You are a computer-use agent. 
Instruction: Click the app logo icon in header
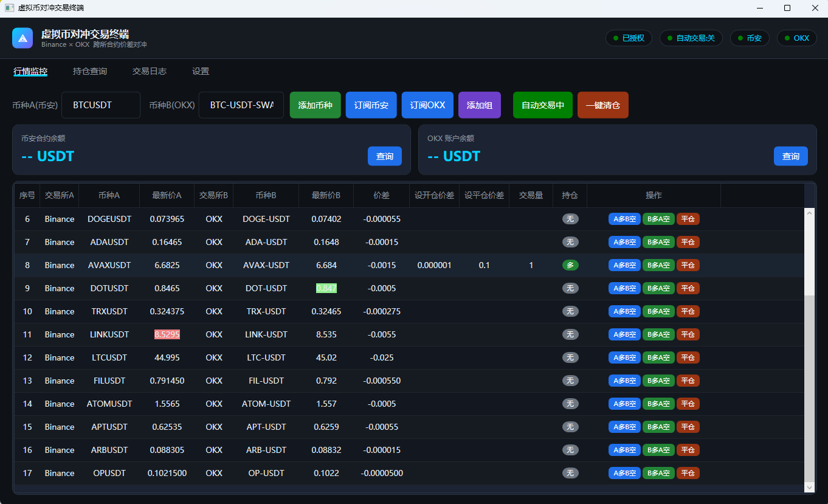pyautogui.click(x=22, y=38)
